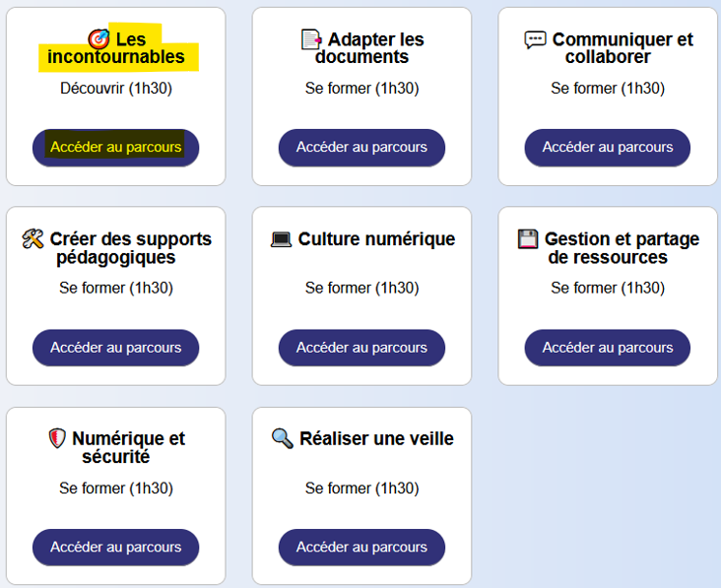Click the Culture numérique heading text
The width and height of the screenshot is (721, 588).
point(376,239)
